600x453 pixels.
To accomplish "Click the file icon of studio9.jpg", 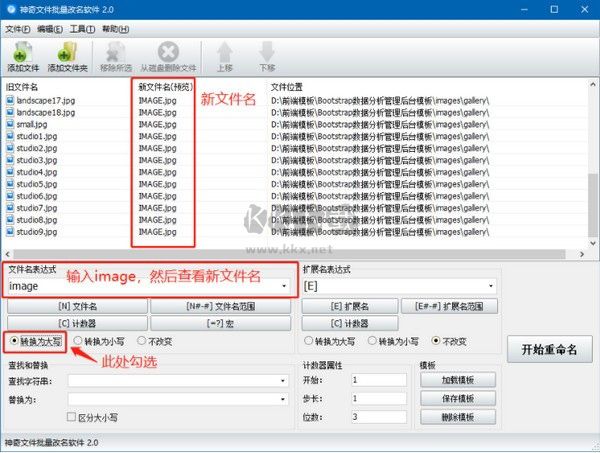I will pyautogui.click(x=10, y=231).
